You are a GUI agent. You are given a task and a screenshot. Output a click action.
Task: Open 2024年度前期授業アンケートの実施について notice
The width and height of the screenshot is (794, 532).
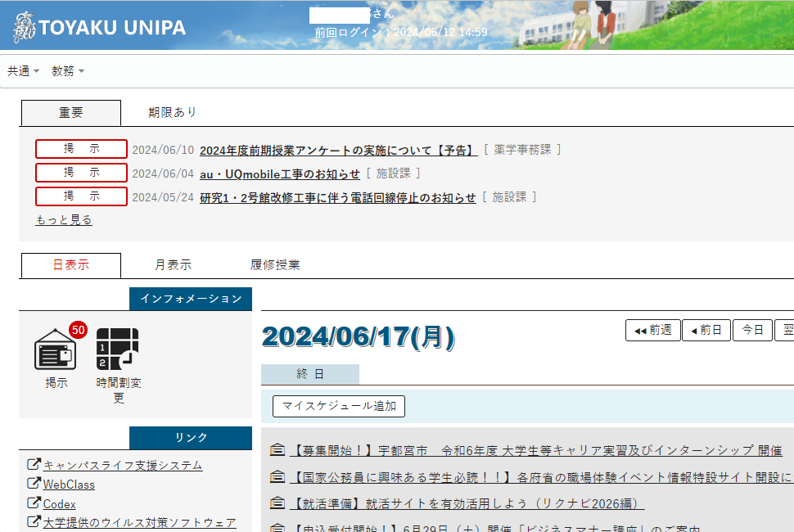[338, 151]
